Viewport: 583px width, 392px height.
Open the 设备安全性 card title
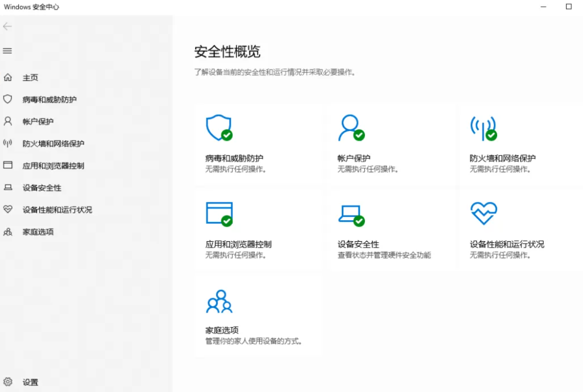(358, 244)
